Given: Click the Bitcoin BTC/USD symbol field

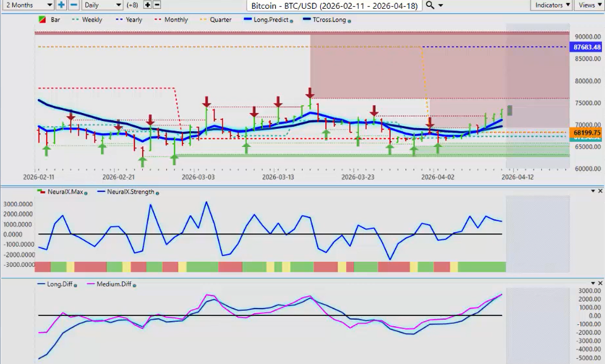Looking at the screenshot, I should 335,5.
